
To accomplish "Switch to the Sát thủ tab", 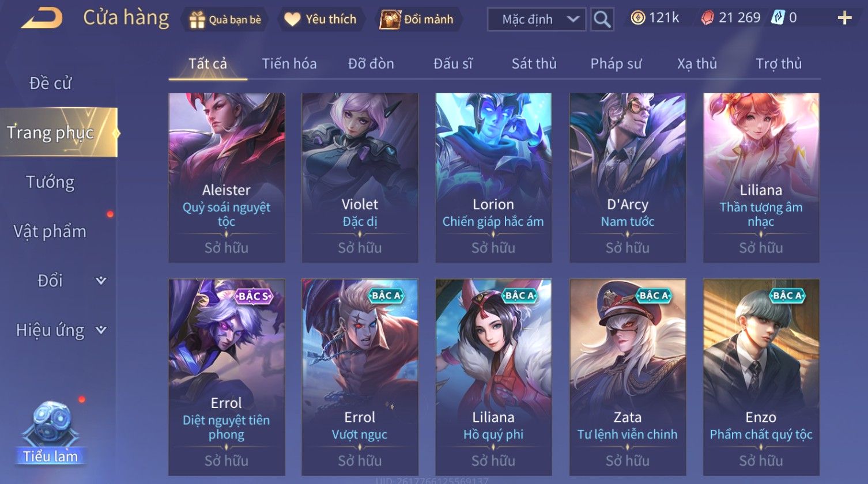I will pos(534,64).
